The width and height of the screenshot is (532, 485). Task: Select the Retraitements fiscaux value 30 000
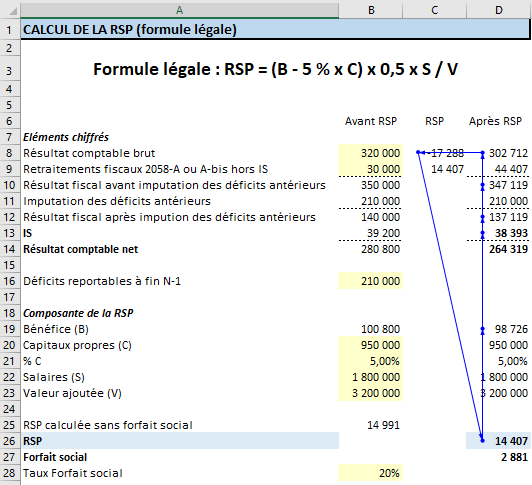tap(371, 169)
